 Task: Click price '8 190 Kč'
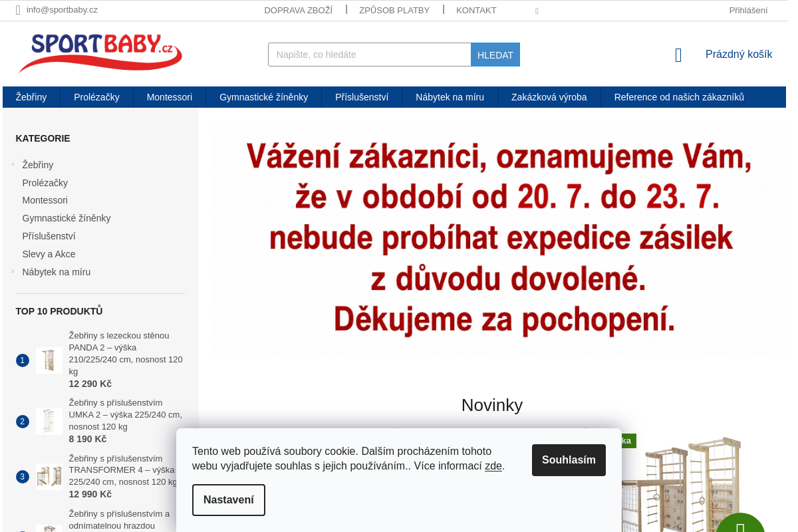coord(88,439)
